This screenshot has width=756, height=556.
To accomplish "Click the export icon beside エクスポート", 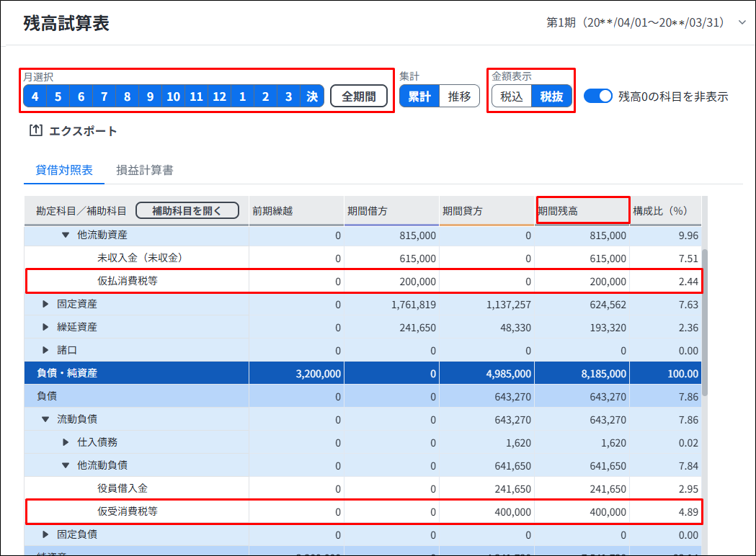I will pyautogui.click(x=36, y=130).
